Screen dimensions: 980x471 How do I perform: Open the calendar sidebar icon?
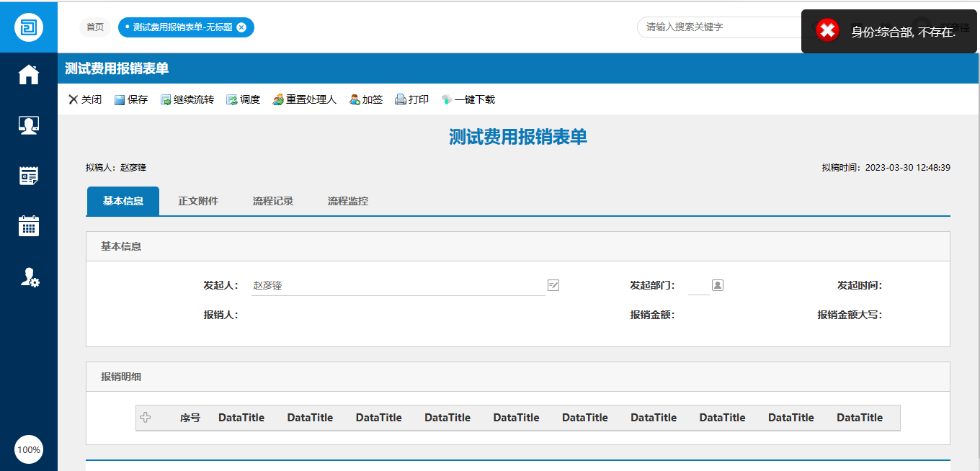29,226
